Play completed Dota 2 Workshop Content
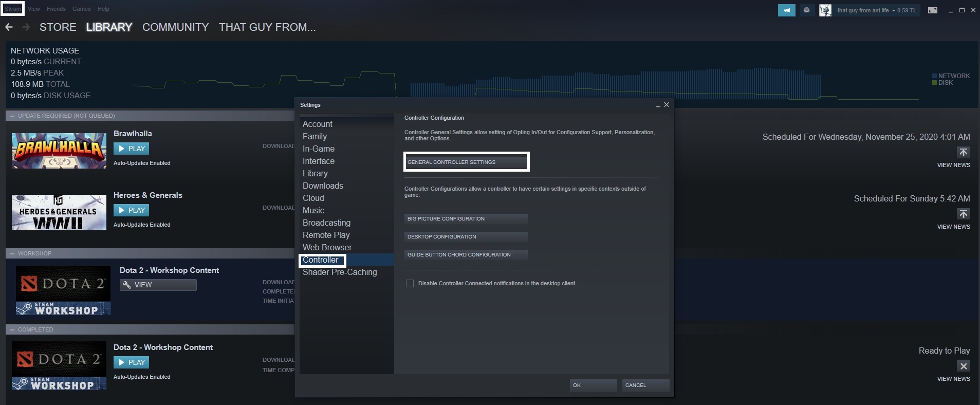Image resolution: width=980 pixels, height=405 pixels. (132, 362)
